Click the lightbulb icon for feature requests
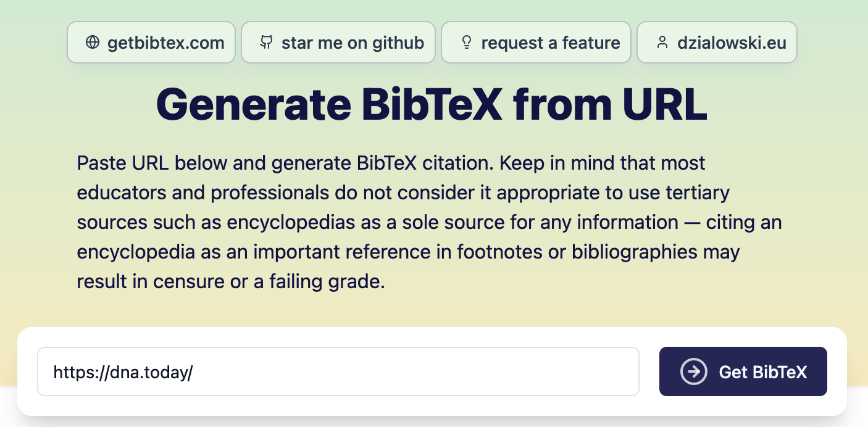The height and width of the screenshot is (427, 868). [x=467, y=43]
